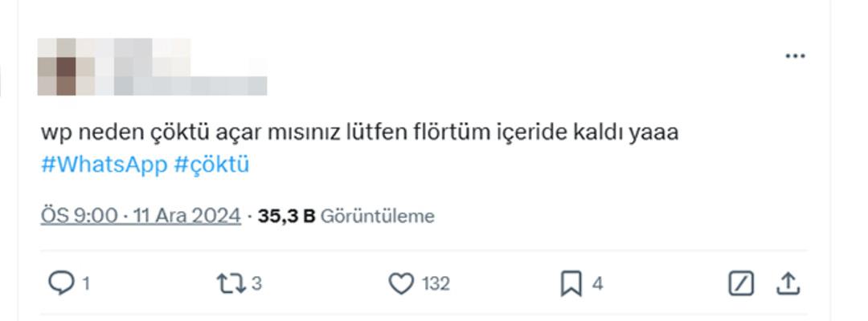Click the bookmark count 4
868x321 pixels.
click(598, 284)
